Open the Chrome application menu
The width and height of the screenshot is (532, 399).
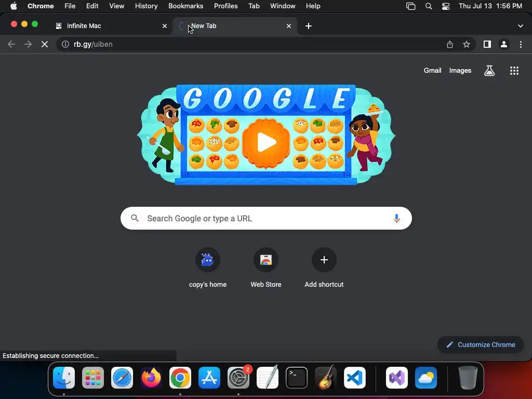click(41, 6)
